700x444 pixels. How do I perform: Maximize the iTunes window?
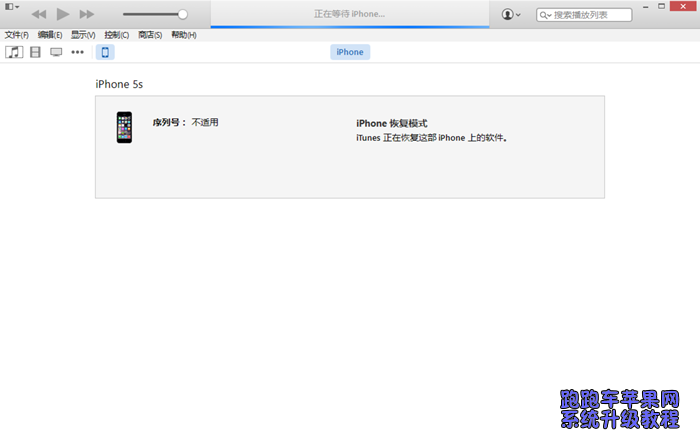pos(662,6)
